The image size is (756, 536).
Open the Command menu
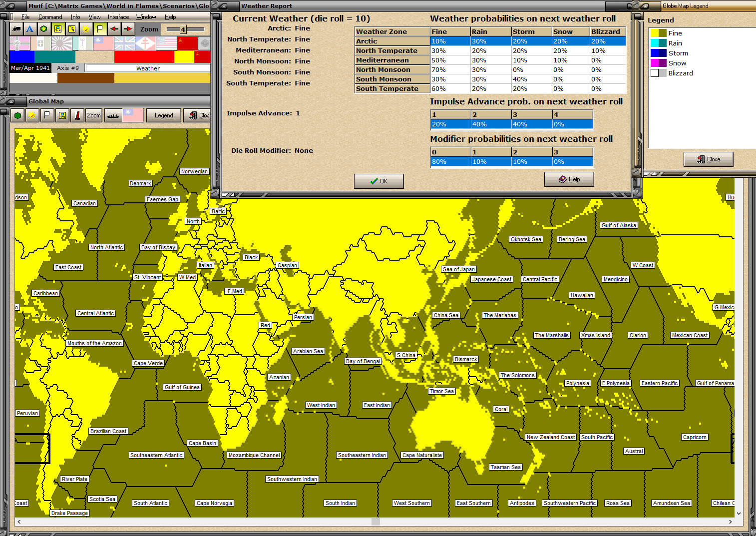click(x=50, y=17)
